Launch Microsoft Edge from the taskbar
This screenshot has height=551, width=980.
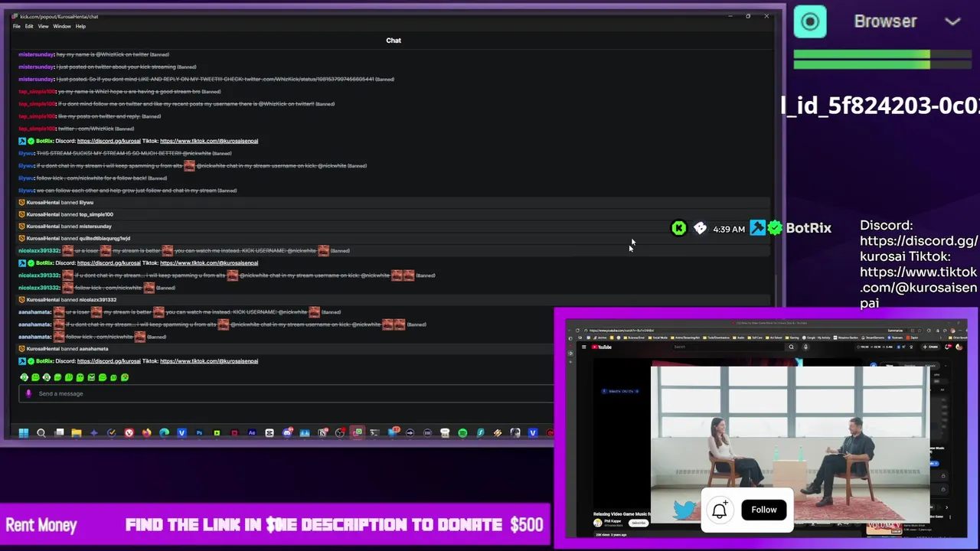click(x=164, y=433)
